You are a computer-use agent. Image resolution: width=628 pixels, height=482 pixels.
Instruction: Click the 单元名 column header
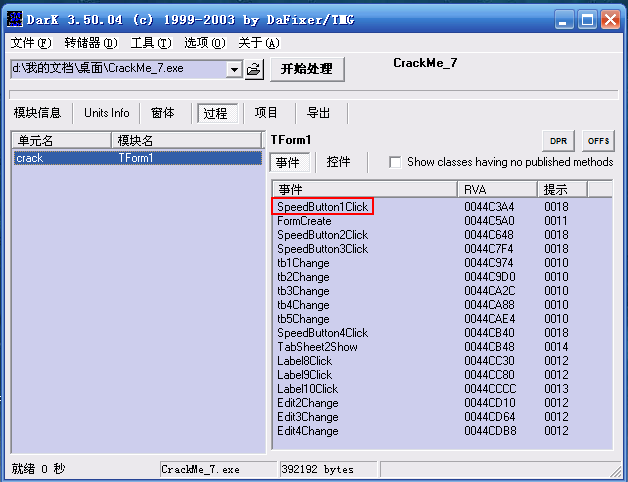coord(62,141)
